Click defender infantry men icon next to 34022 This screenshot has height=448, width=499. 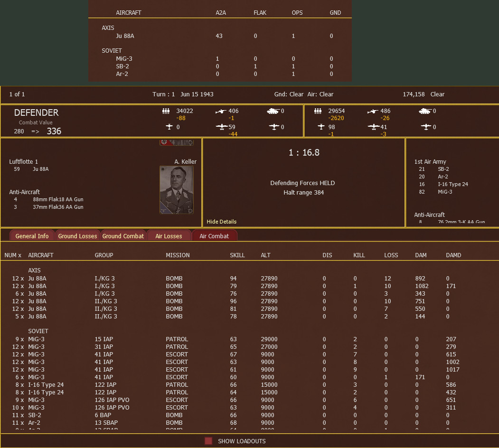166,111
